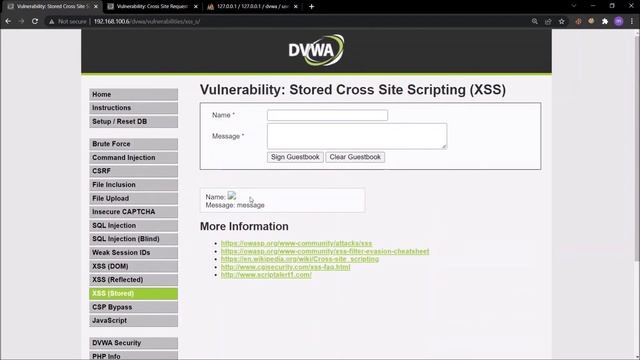Focus the Name input field
This screenshot has height=360, width=640.
[327, 115]
